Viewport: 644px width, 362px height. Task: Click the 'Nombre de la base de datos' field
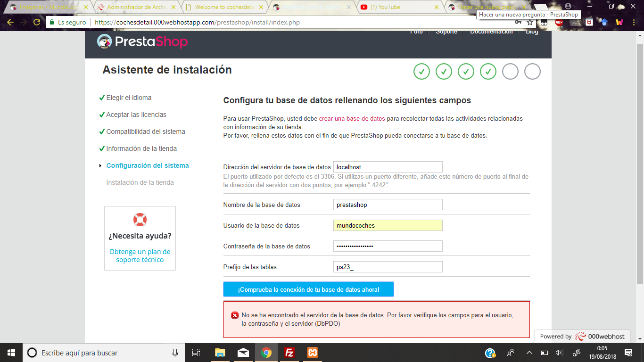[388, 205]
